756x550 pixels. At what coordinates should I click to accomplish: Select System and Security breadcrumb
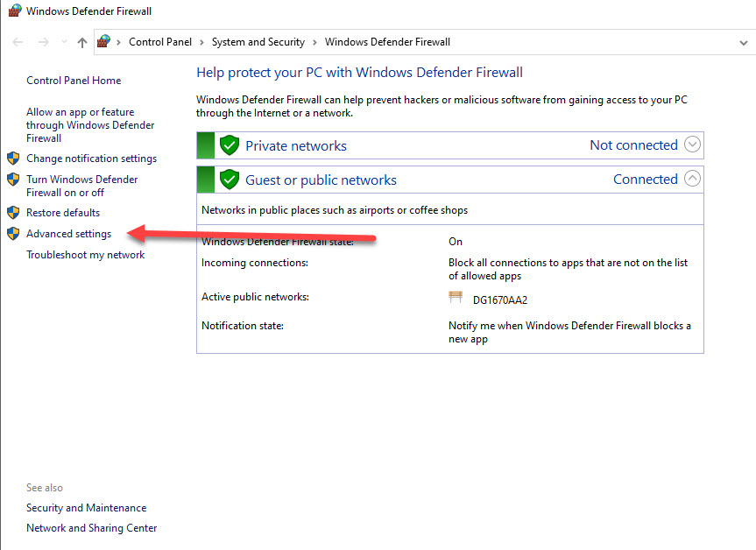258,42
